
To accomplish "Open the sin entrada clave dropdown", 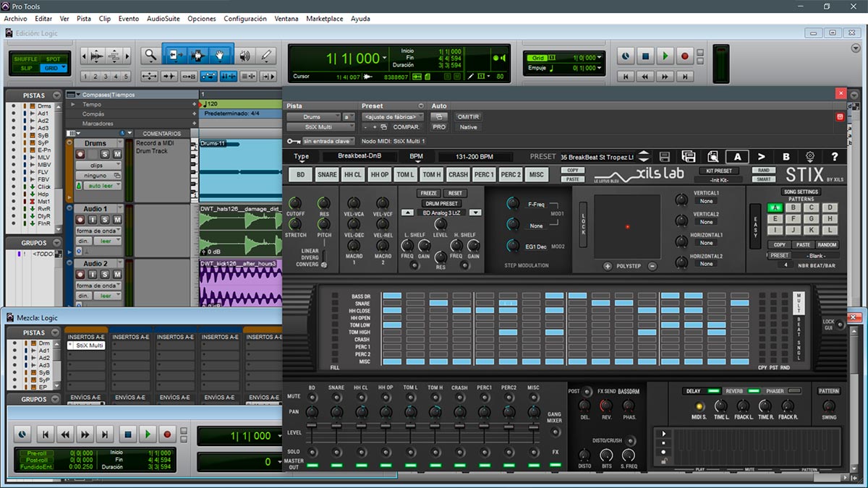I will (329, 141).
